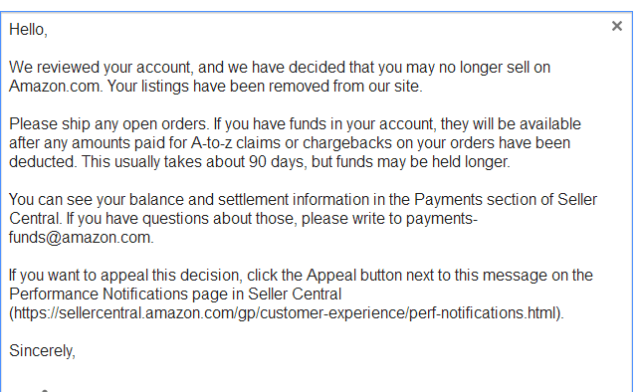Click the "We reviewed your account" sentence
Image resolution: width=640 pixels, height=392 pixels.
280,77
